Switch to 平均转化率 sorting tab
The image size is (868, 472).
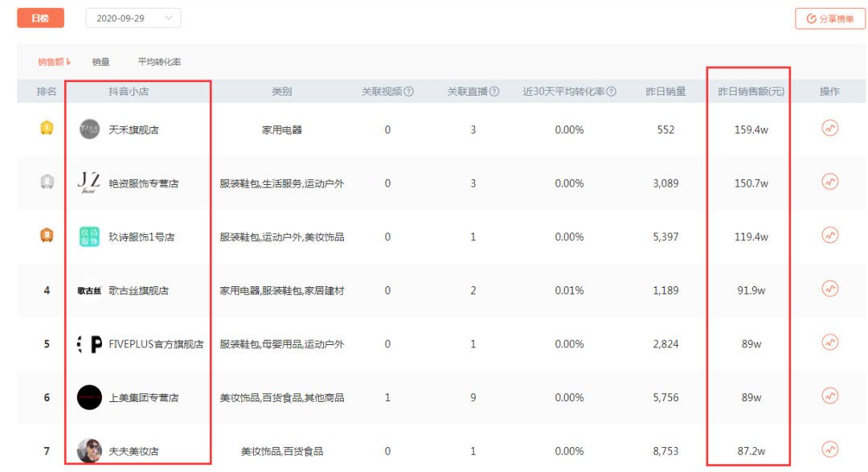click(x=159, y=62)
